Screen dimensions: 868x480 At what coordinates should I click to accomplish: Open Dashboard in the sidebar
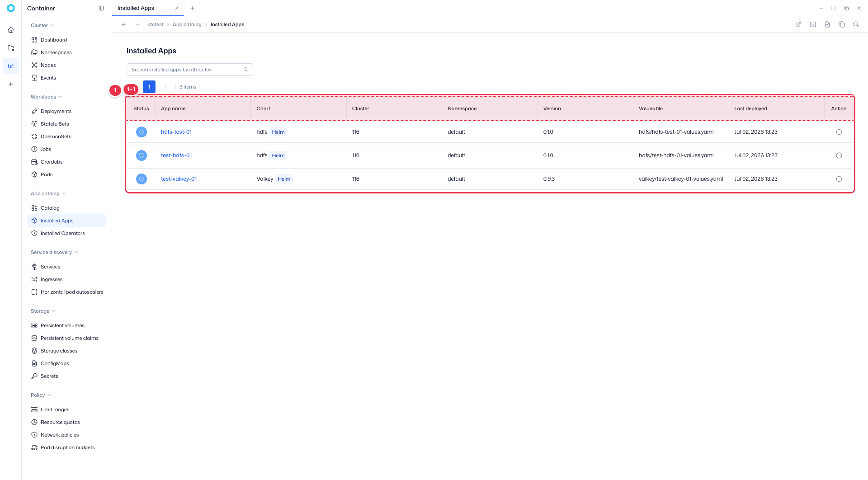pyautogui.click(x=67, y=40)
